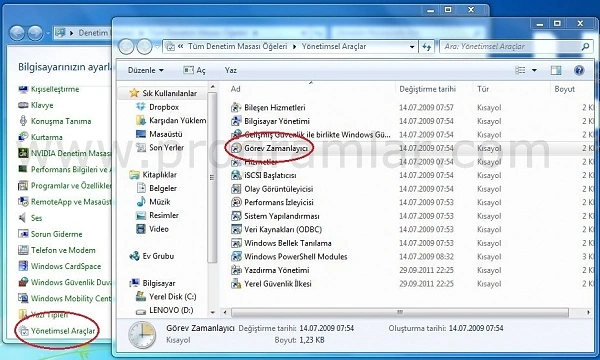This screenshot has height=360, width=600.
Task: Open Telefon ve Modem in Control Panel
Action: 63,250
